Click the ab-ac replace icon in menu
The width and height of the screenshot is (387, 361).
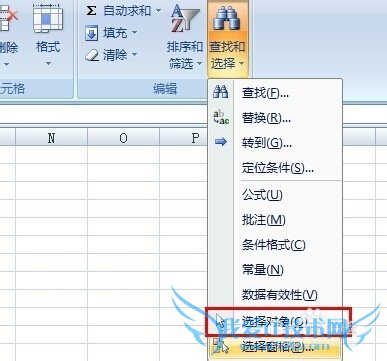[x=221, y=117]
